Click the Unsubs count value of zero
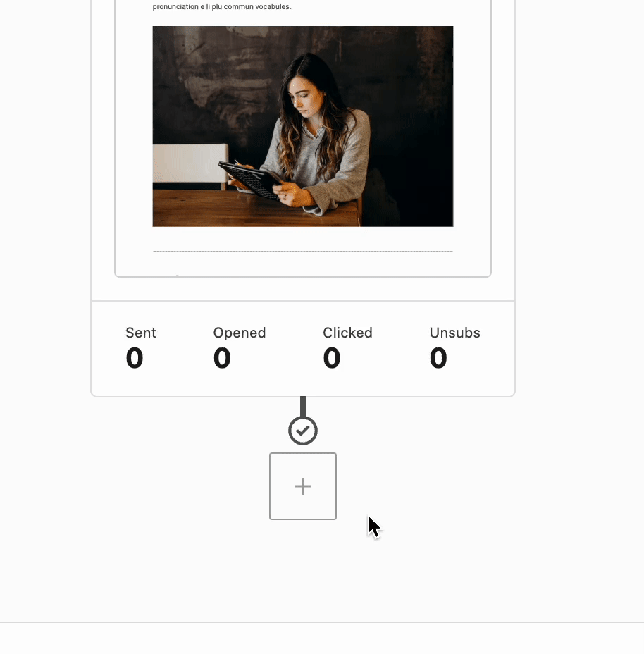 coord(438,358)
